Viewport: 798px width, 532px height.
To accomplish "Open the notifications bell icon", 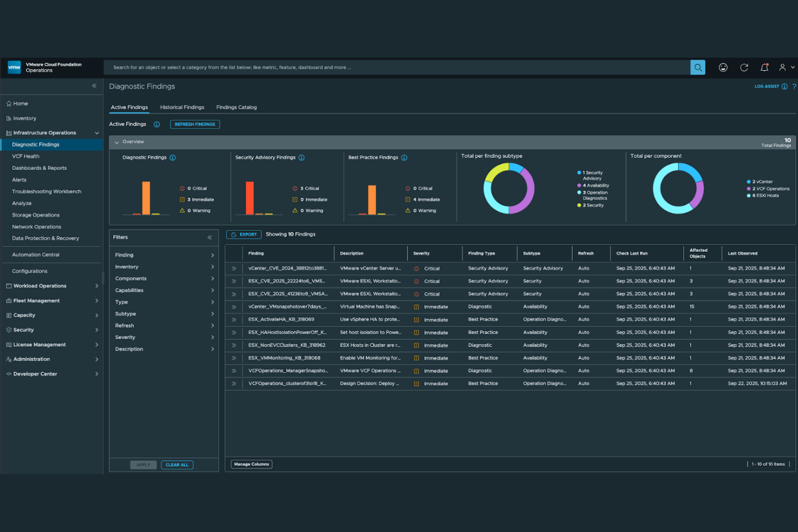I will 765,67.
